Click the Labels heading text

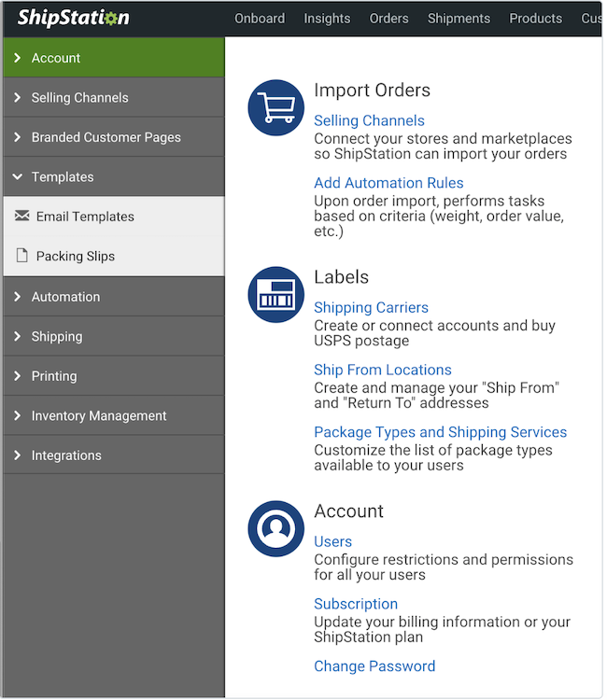coord(342,278)
